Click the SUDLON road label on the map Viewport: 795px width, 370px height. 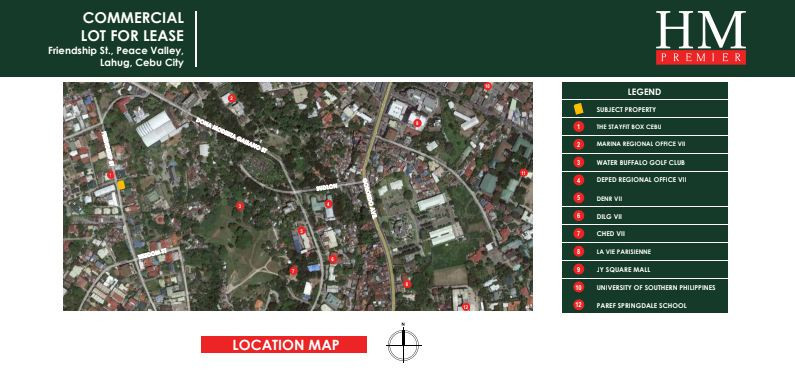pyautogui.click(x=327, y=187)
